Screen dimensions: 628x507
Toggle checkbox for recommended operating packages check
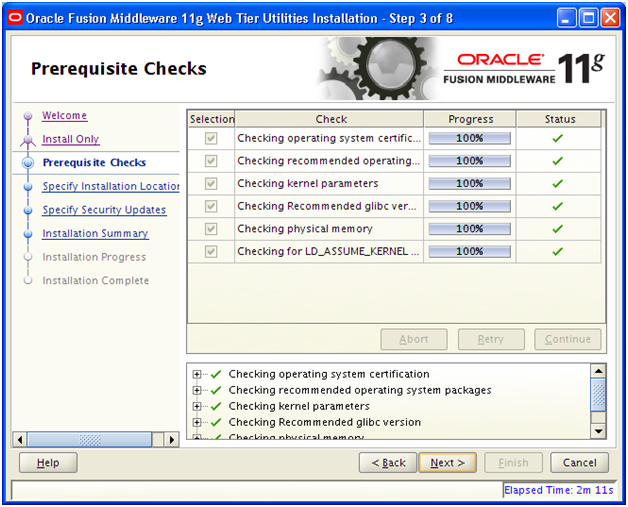(211, 161)
